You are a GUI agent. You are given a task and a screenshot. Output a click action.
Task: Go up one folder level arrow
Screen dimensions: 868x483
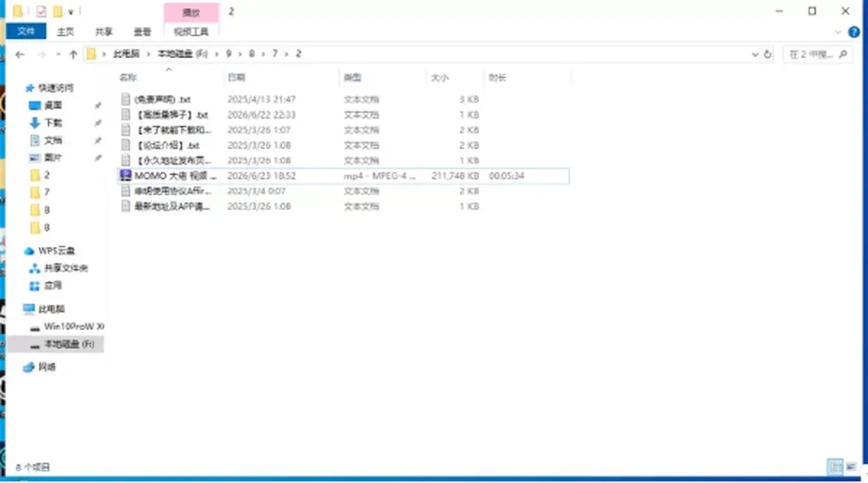[73, 54]
